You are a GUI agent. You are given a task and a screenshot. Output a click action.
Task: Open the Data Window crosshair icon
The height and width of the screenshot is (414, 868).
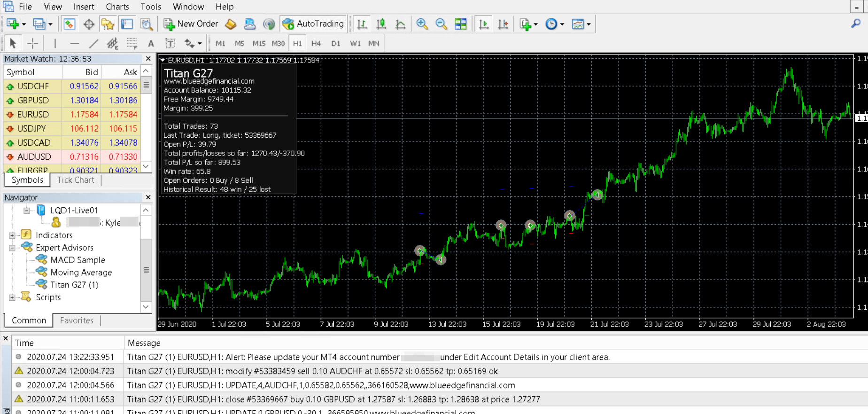tap(88, 24)
